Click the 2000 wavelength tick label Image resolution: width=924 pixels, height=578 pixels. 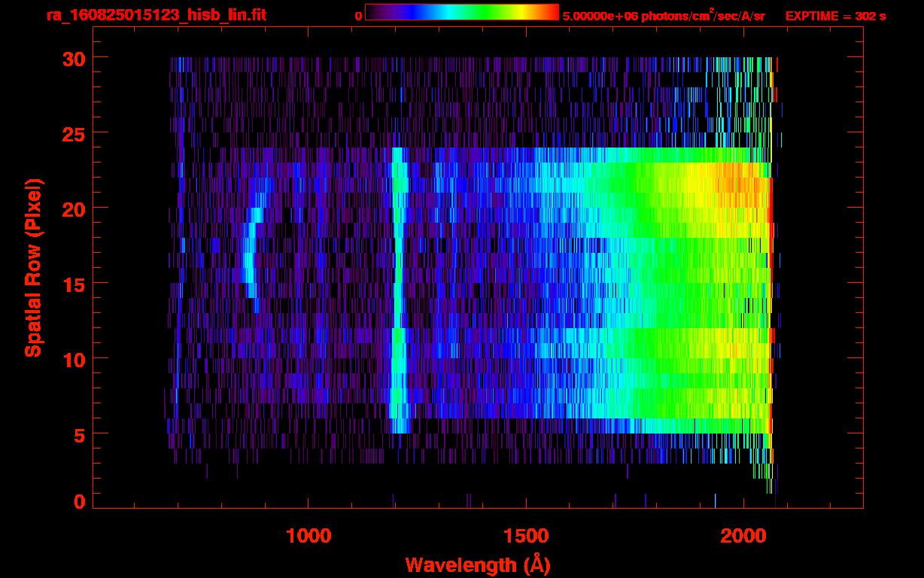coord(743,536)
